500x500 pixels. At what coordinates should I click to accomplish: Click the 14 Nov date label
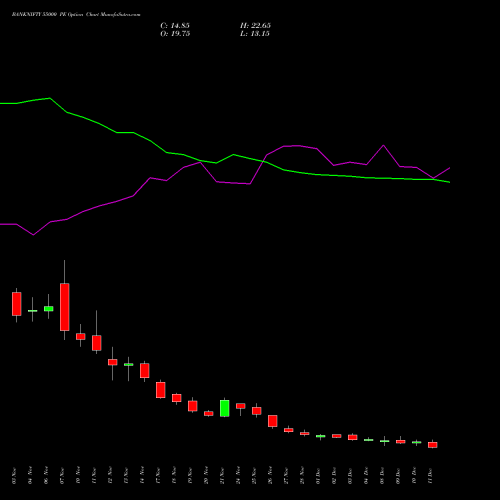point(142,476)
